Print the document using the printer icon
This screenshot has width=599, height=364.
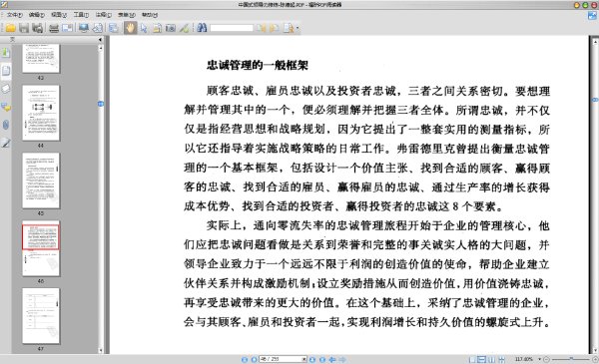click(54, 28)
